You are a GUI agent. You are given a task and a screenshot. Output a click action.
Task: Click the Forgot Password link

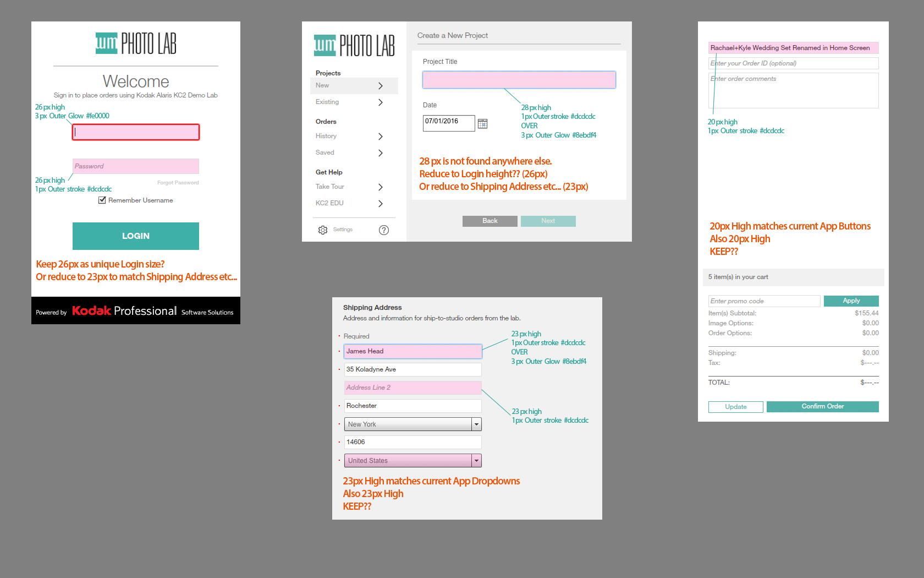(x=178, y=183)
